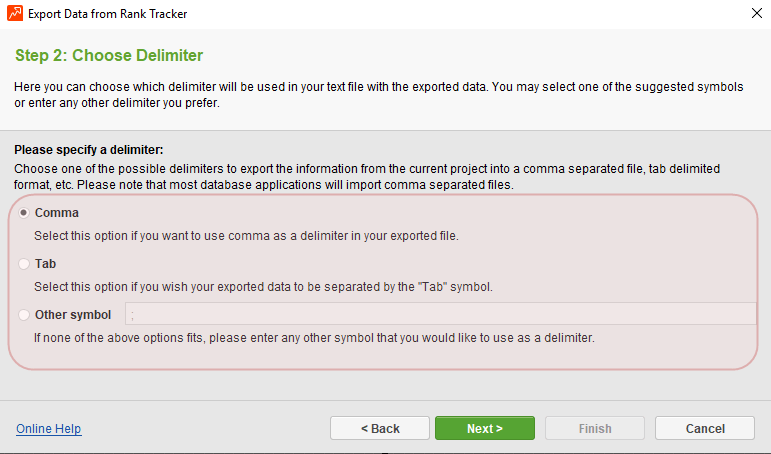Click the bold "Tab" option label

click(x=45, y=264)
